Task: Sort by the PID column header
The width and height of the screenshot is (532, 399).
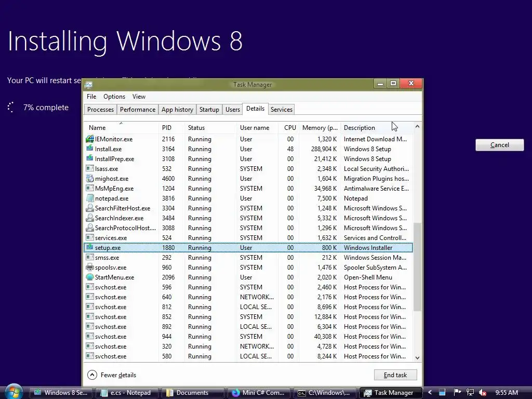Action: 171,128
